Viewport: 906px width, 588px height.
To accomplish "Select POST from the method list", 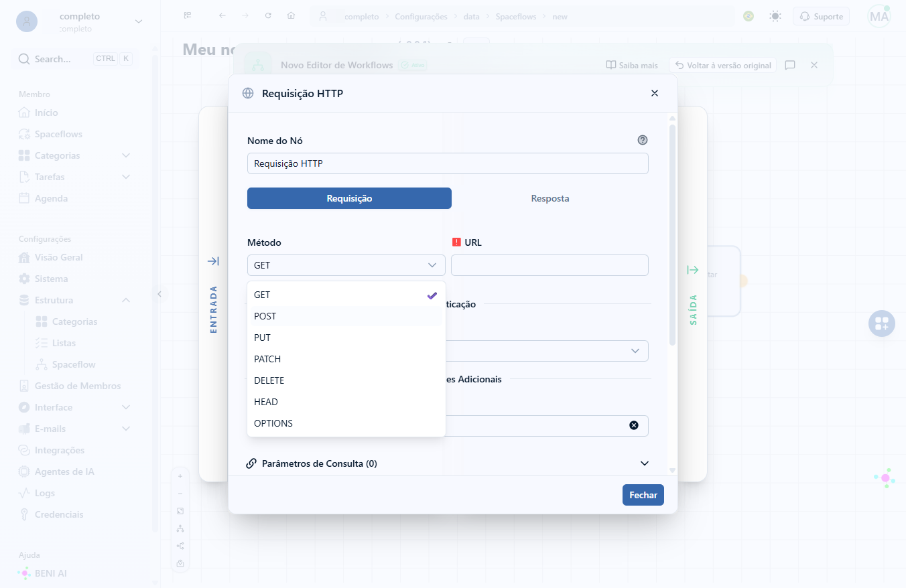I will click(346, 316).
